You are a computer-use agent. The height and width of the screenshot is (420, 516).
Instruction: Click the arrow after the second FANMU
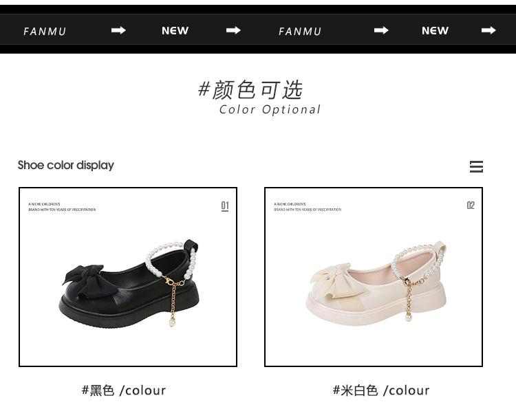click(x=381, y=30)
